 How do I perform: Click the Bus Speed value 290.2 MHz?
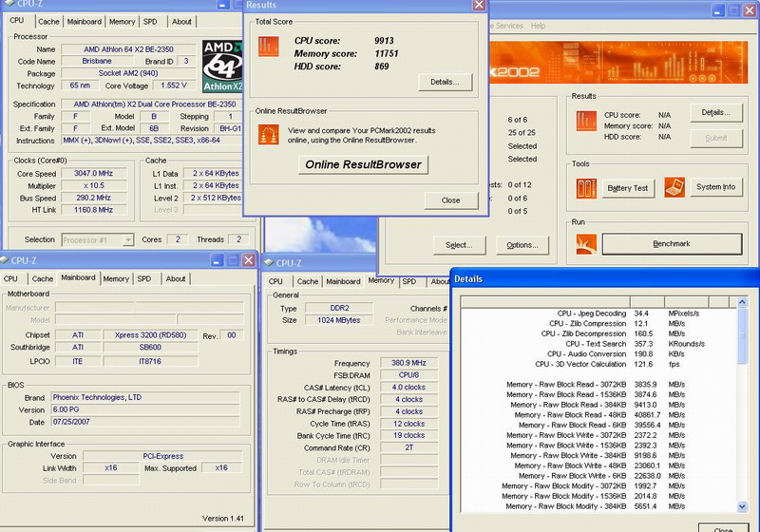coord(93,198)
